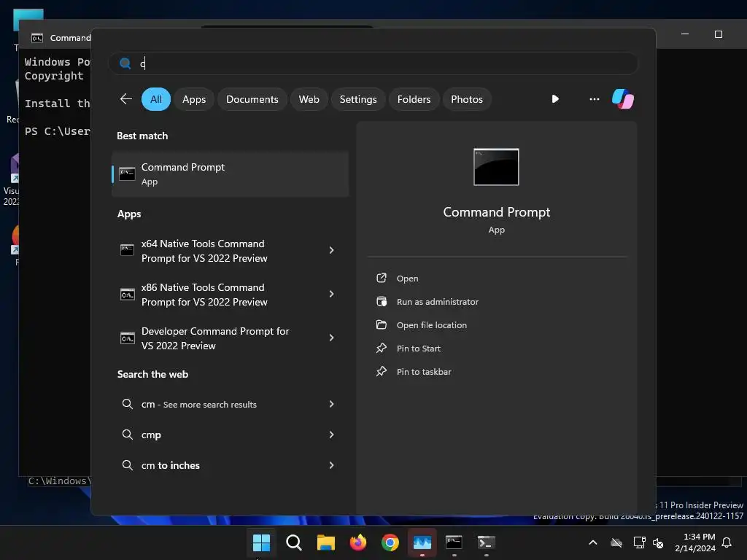Launch Firefox from the taskbar
This screenshot has width=747, height=560.
click(357, 542)
